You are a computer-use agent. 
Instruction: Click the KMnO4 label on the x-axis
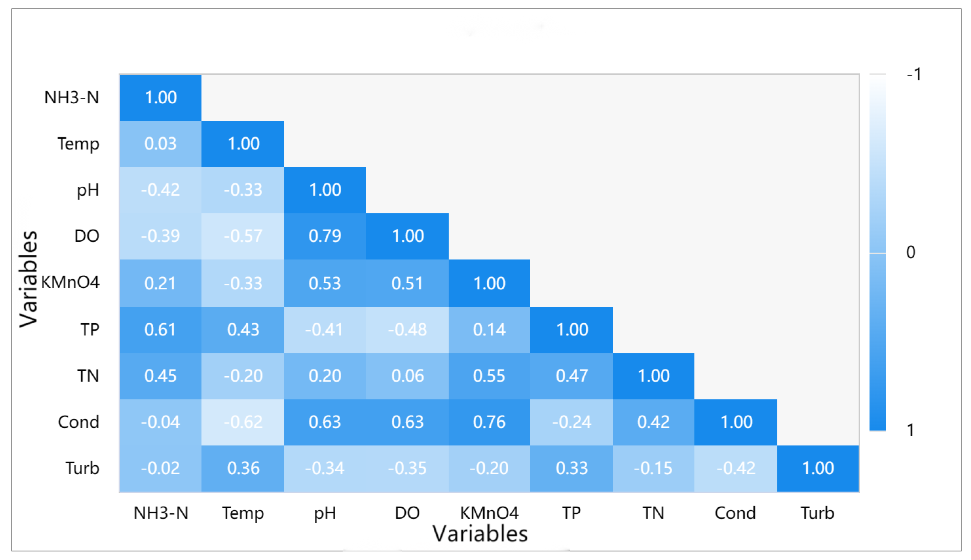(489, 513)
